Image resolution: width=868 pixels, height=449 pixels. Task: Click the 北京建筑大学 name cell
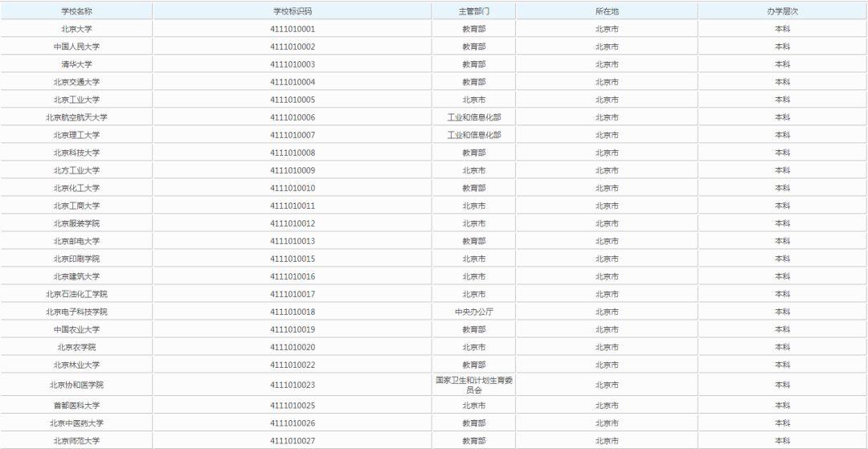pos(76,276)
